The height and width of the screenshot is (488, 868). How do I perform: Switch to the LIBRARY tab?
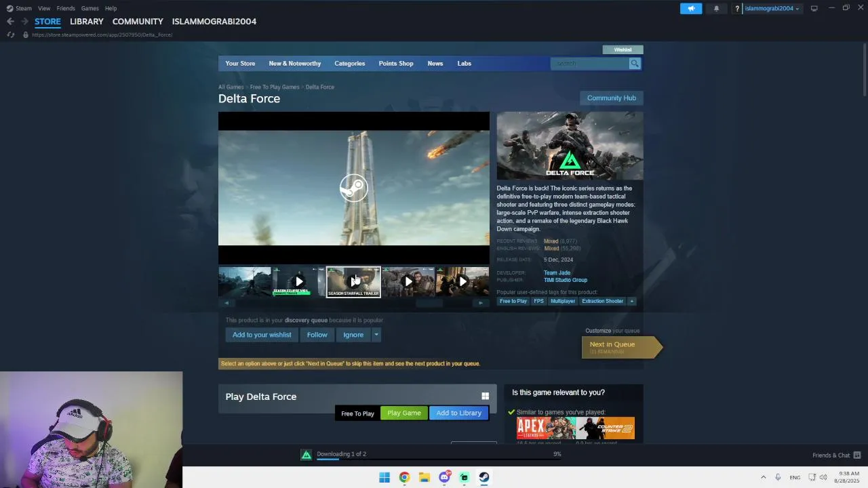87,22
